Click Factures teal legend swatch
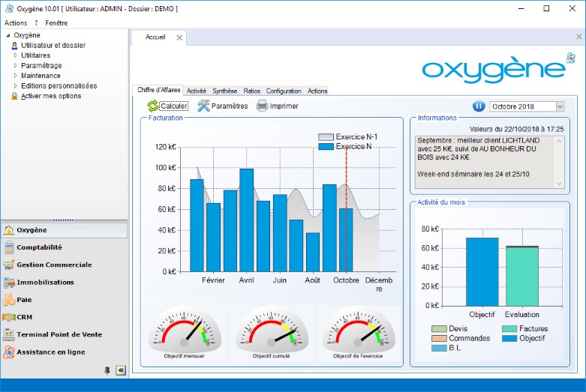 (509, 329)
